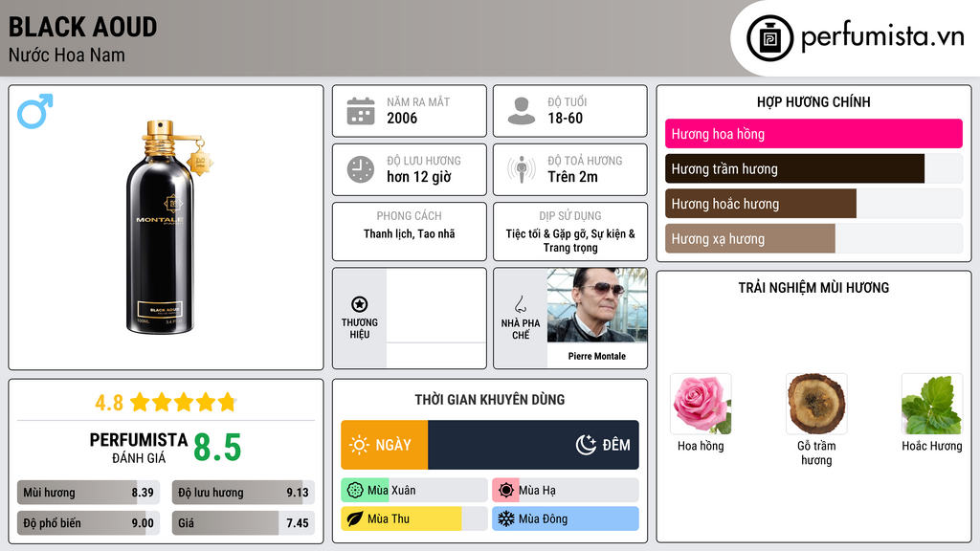Viewport: 980px width, 551px height.
Task: Click the Độ lưu hương 9.13 score bar
Action: click(x=243, y=493)
